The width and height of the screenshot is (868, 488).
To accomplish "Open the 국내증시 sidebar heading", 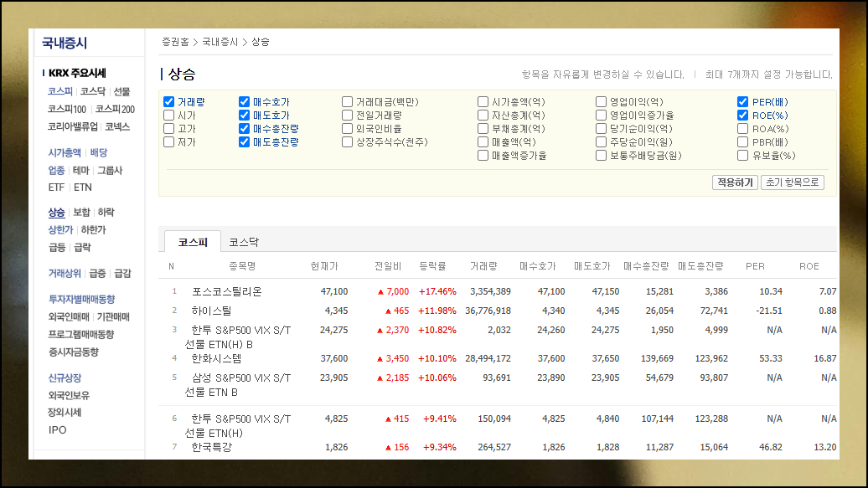I will coord(65,44).
